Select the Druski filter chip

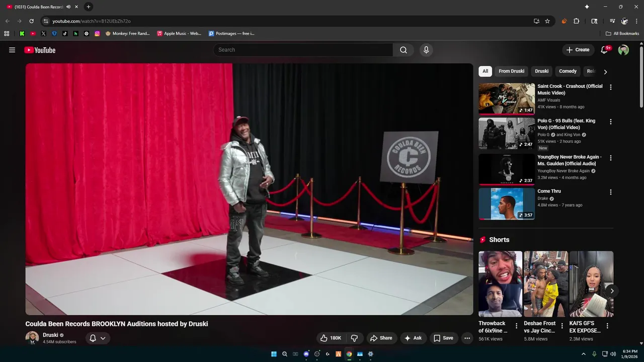coord(541,71)
